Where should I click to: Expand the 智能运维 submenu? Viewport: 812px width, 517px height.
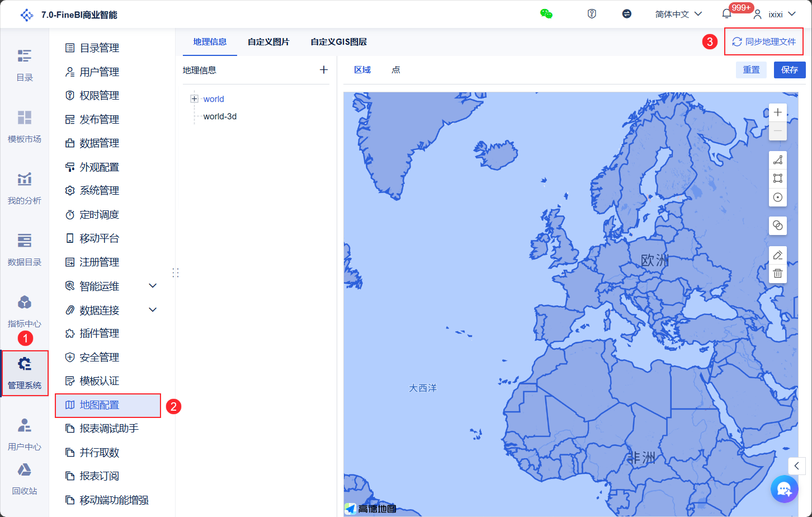(153, 286)
